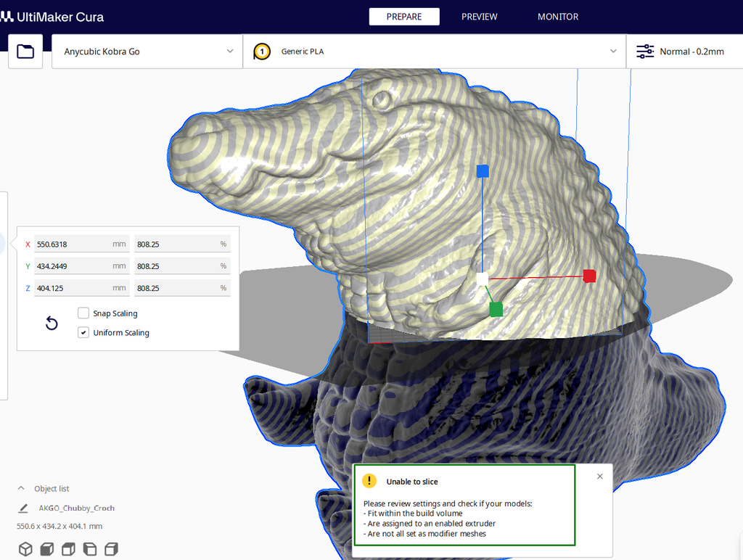The height and width of the screenshot is (560, 743).
Task: Switch to the MONITOR tab
Action: (x=557, y=16)
